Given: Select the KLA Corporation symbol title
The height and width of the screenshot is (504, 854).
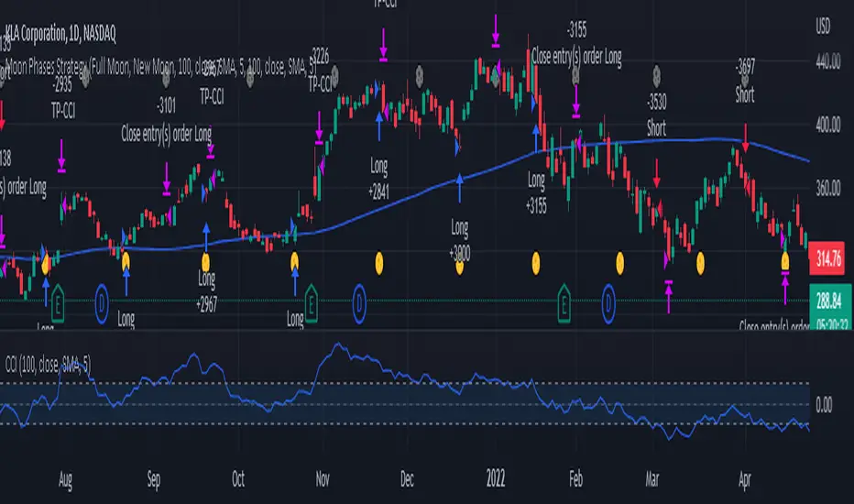Looking at the screenshot, I should [61, 34].
